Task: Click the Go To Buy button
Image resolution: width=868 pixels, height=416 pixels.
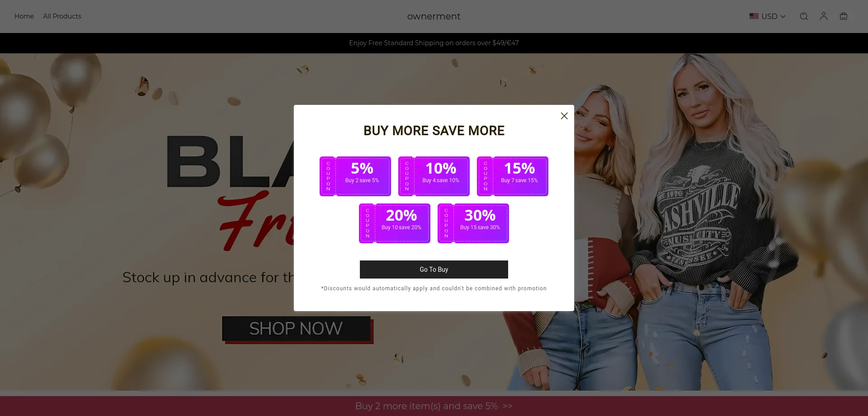Action: click(434, 269)
